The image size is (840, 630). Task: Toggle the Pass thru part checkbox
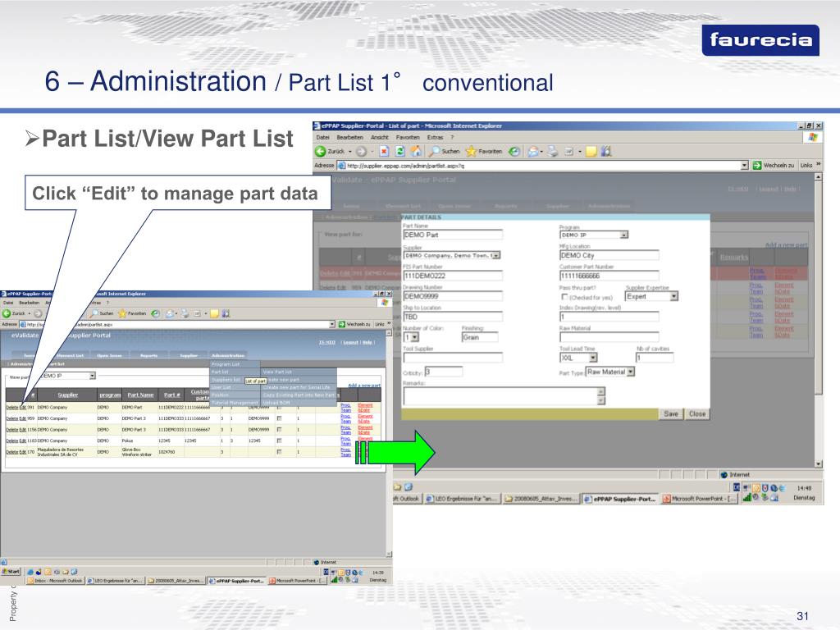[564, 297]
